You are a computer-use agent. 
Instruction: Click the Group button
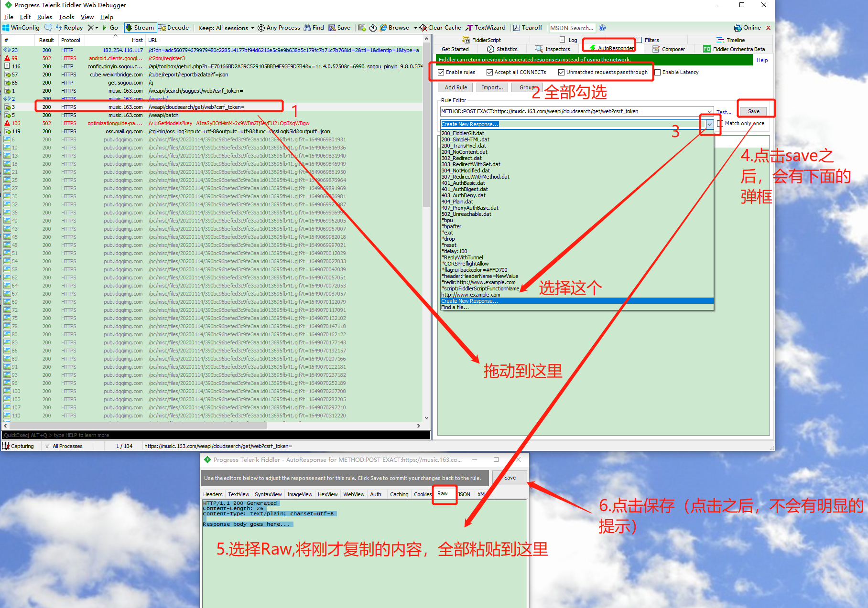point(527,87)
